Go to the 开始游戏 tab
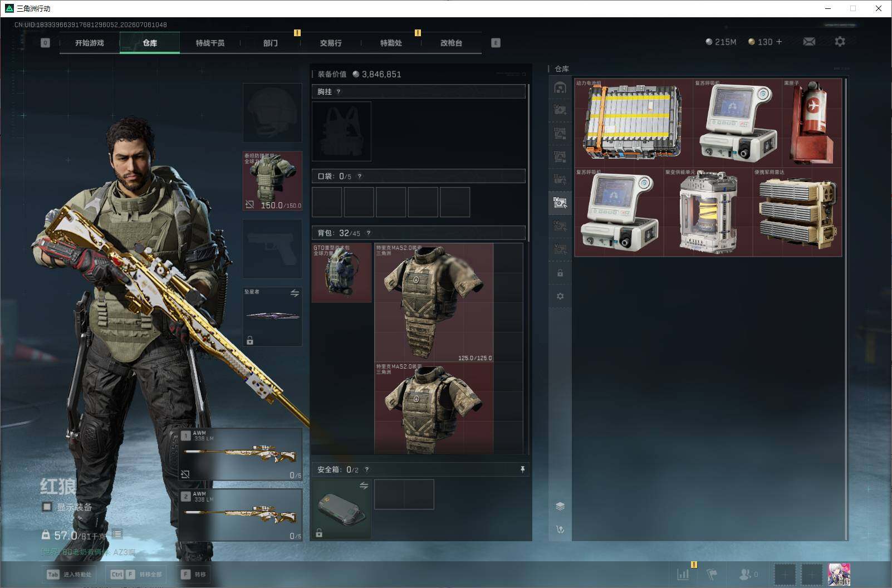This screenshot has height=588, width=892. 90,43
